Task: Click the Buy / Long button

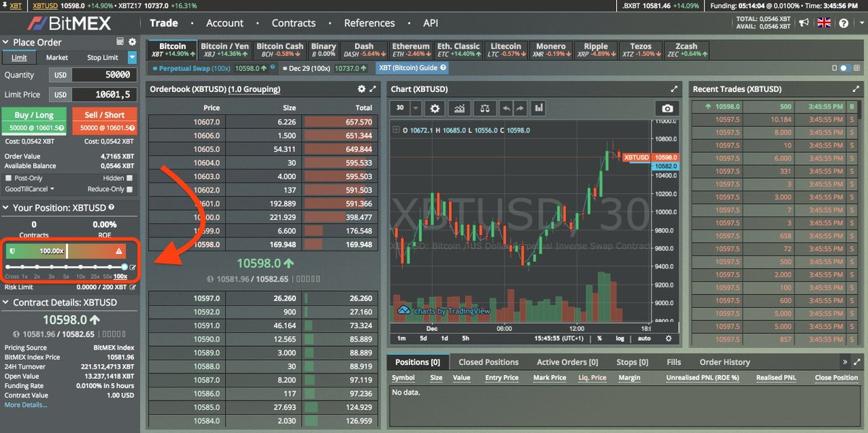Action: 34,120
